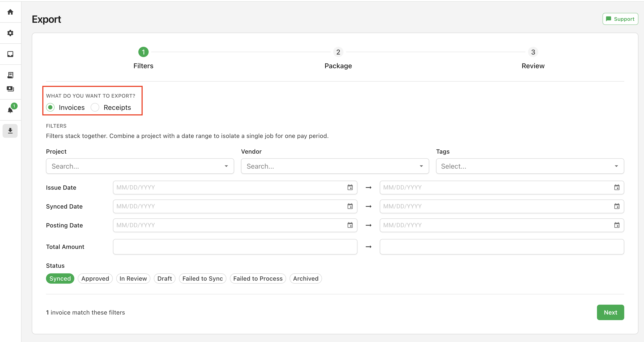Toggle the Failed to Sync status chip
Screen dimensions: 644x342
(x=203, y=278)
